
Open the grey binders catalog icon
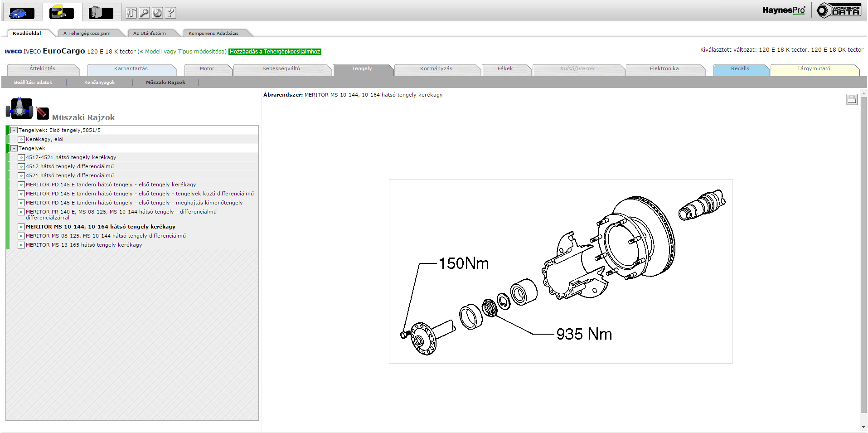coord(101,13)
